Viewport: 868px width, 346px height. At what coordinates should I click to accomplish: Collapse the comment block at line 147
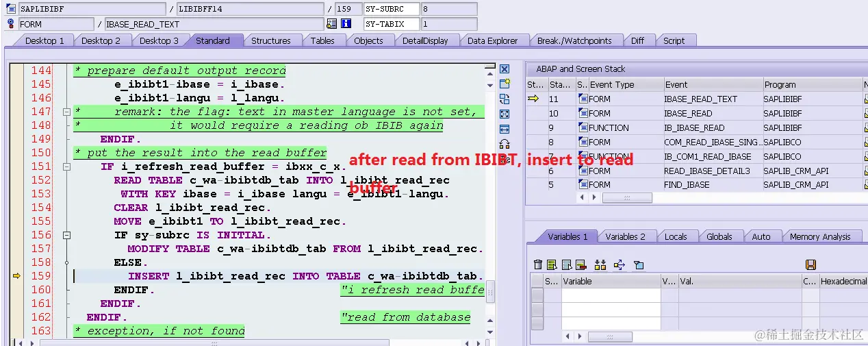(66, 112)
